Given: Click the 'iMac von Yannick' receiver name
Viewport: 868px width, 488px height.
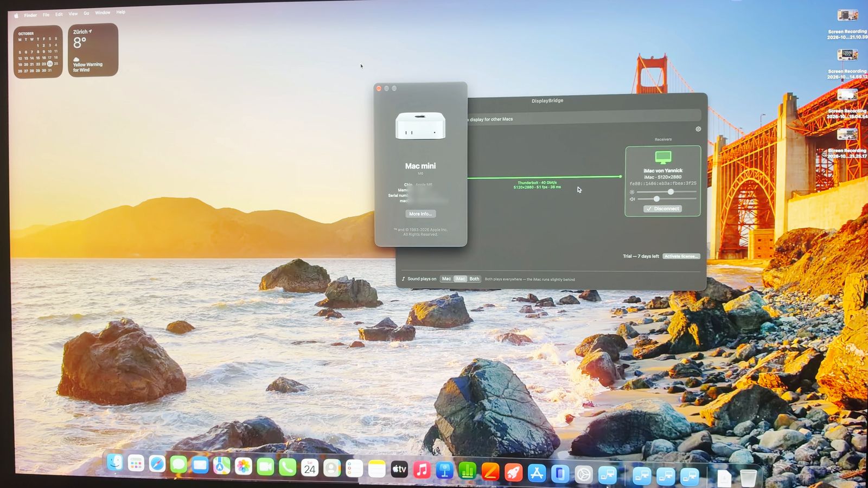Looking at the screenshot, I should tap(663, 171).
